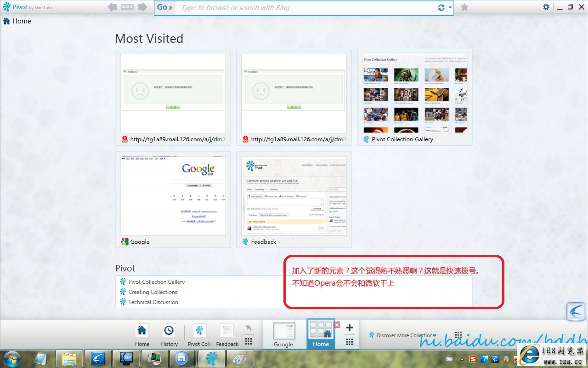Open Windows Explorer folder in taskbar

coord(69,359)
